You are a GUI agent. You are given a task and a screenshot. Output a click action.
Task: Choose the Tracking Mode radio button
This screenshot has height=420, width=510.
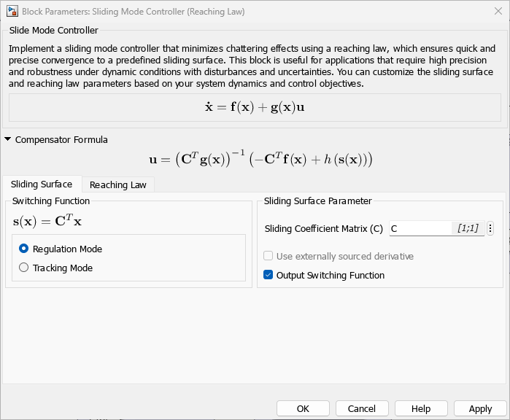point(24,268)
